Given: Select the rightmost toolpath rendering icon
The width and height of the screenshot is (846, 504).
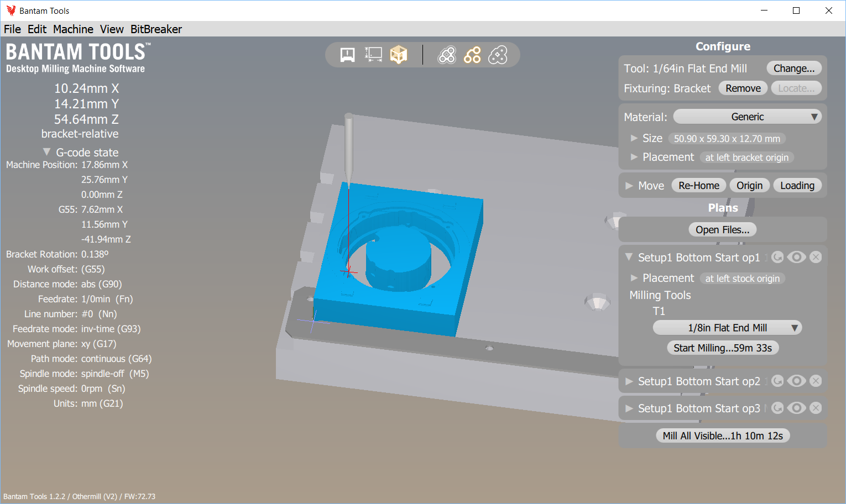Looking at the screenshot, I should point(499,54).
